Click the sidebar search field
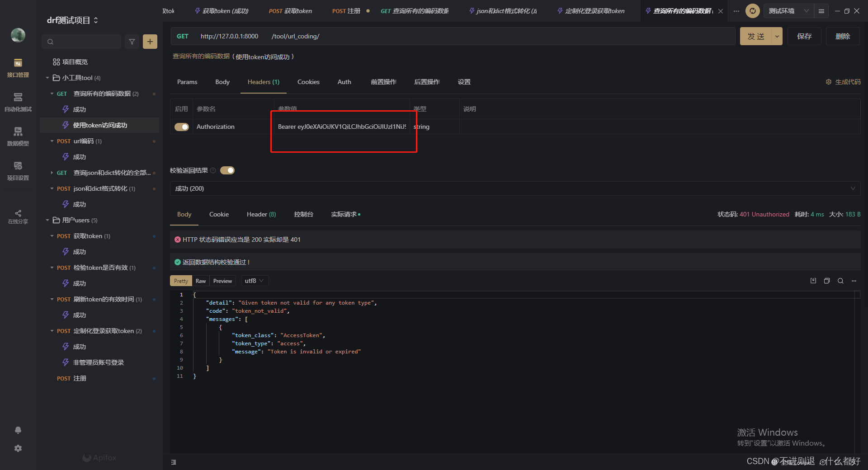The width and height of the screenshot is (868, 470). click(x=81, y=42)
